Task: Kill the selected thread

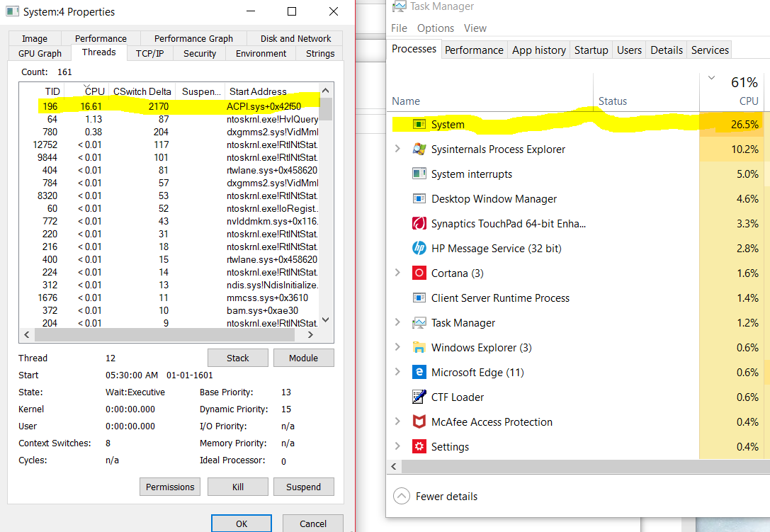Action: coord(237,487)
